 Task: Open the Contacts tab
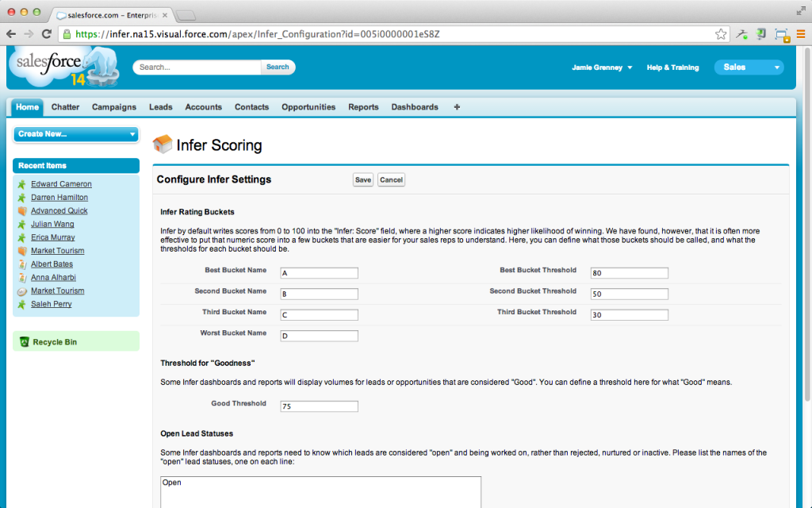click(x=251, y=107)
